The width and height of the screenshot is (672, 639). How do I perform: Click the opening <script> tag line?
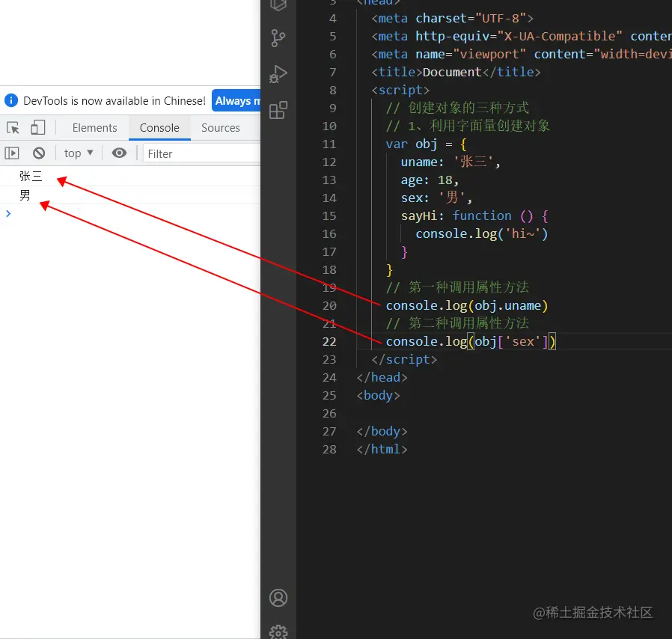(x=400, y=90)
